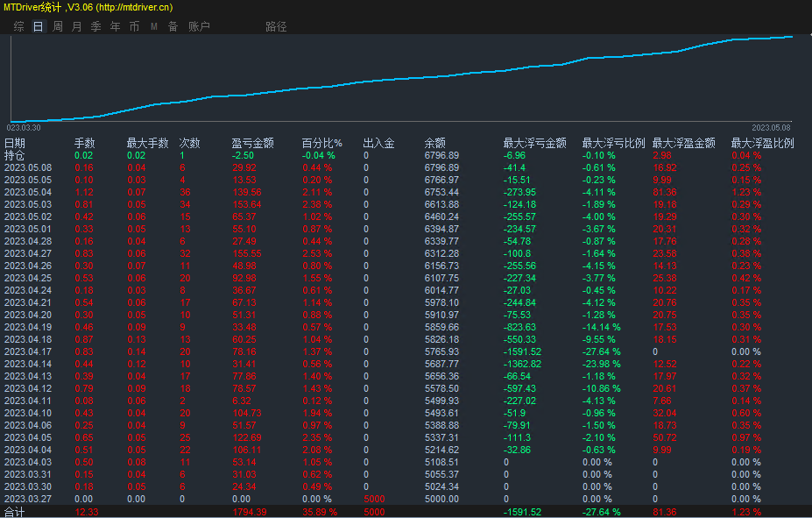Click balance 5578.50 in 2023.04.12 row
The height and width of the screenshot is (518, 812).
tap(441, 388)
